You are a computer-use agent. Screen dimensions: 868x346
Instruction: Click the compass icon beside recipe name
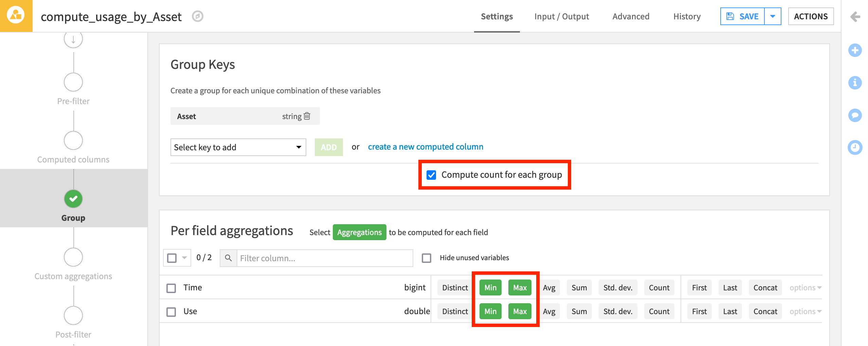click(x=197, y=16)
